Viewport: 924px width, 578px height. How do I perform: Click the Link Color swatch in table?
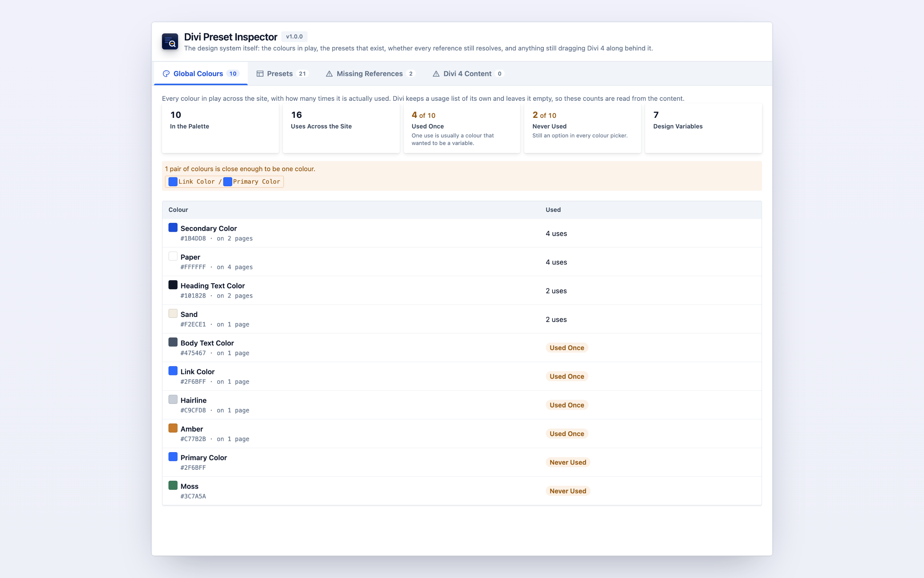coord(173,371)
